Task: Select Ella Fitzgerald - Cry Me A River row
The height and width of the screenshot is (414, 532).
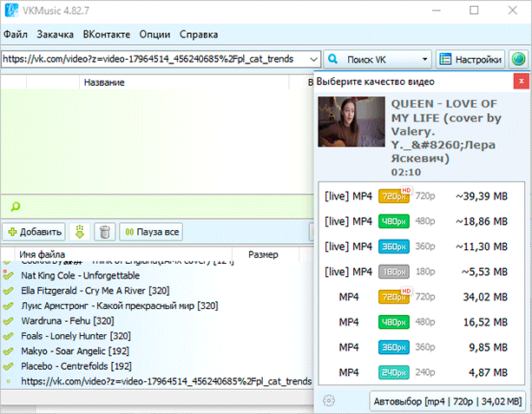Action: click(156, 291)
